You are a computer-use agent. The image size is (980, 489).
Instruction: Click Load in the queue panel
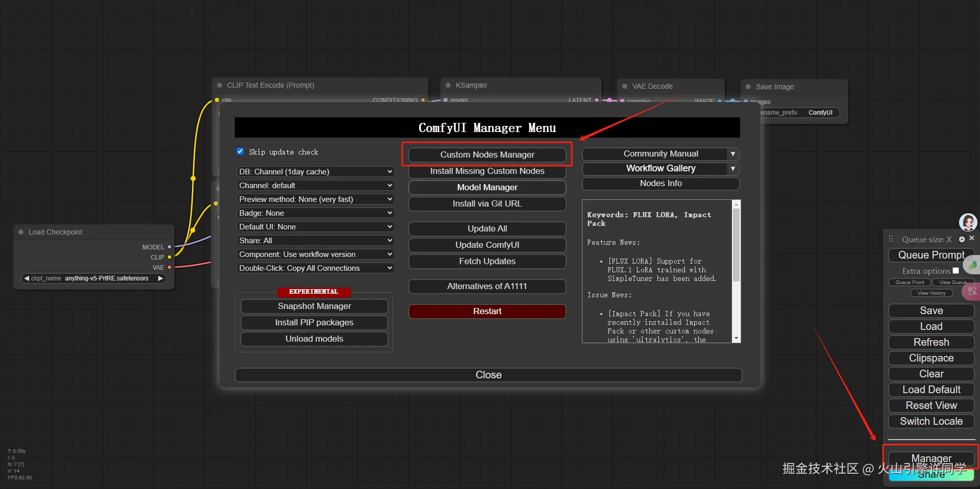pyautogui.click(x=932, y=327)
